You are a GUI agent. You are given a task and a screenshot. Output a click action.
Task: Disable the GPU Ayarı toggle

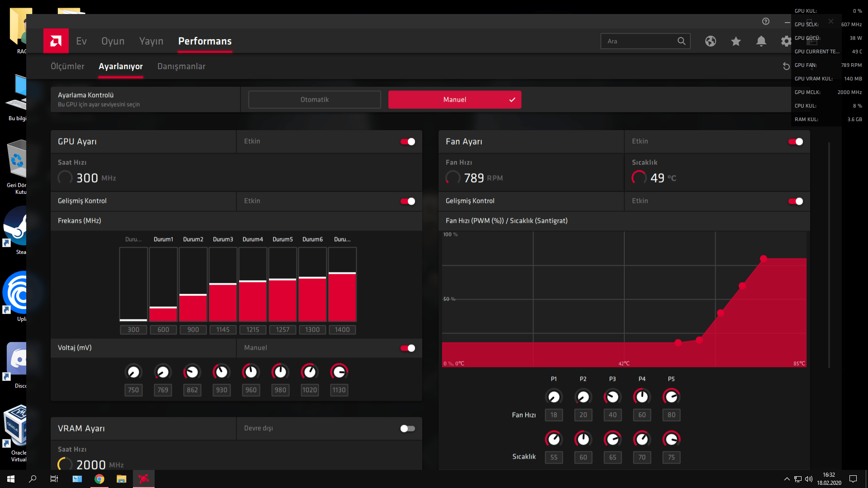[407, 142]
